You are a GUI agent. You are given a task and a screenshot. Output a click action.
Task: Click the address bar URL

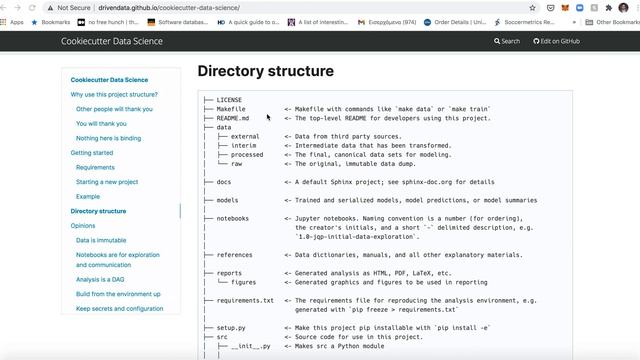[x=169, y=8]
